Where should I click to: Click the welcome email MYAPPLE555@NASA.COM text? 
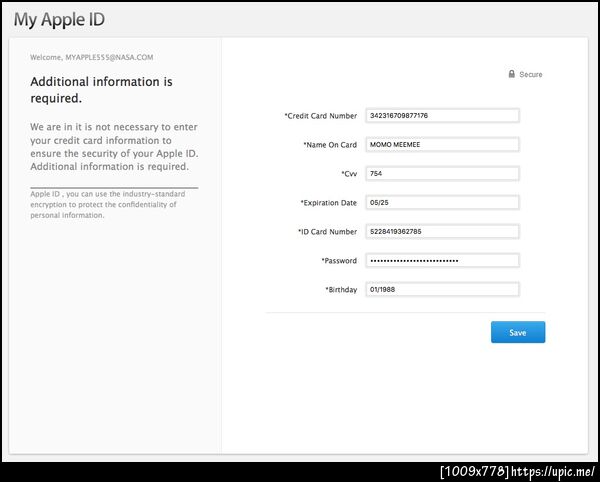coord(109,57)
